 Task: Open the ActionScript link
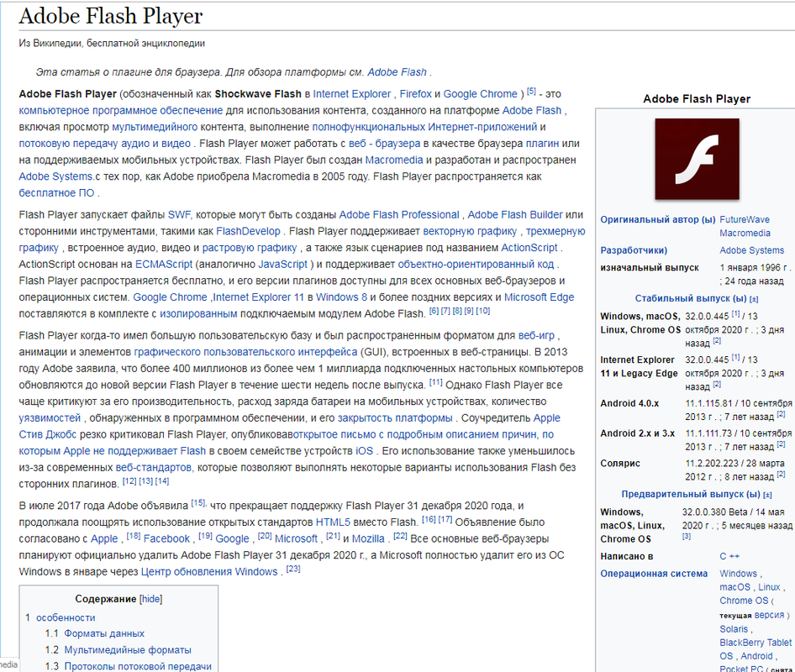pos(529,248)
